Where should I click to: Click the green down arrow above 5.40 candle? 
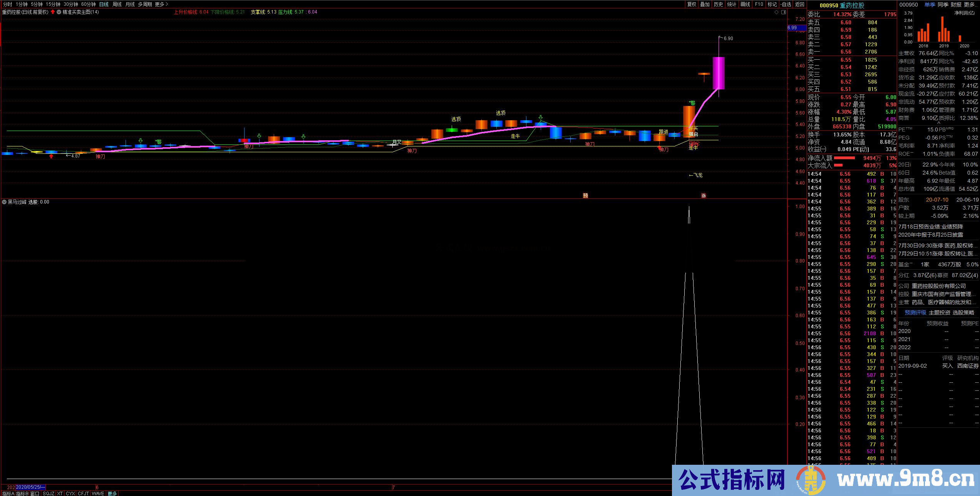click(541, 118)
